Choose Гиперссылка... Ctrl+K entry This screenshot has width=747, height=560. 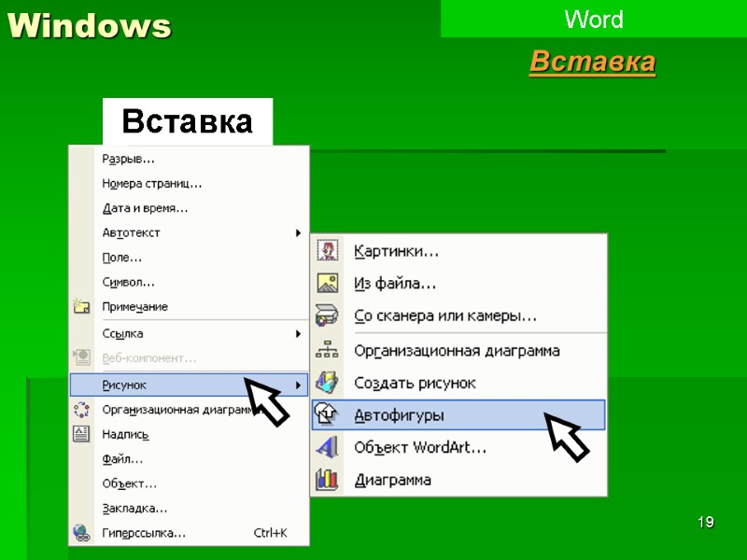point(190,533)
